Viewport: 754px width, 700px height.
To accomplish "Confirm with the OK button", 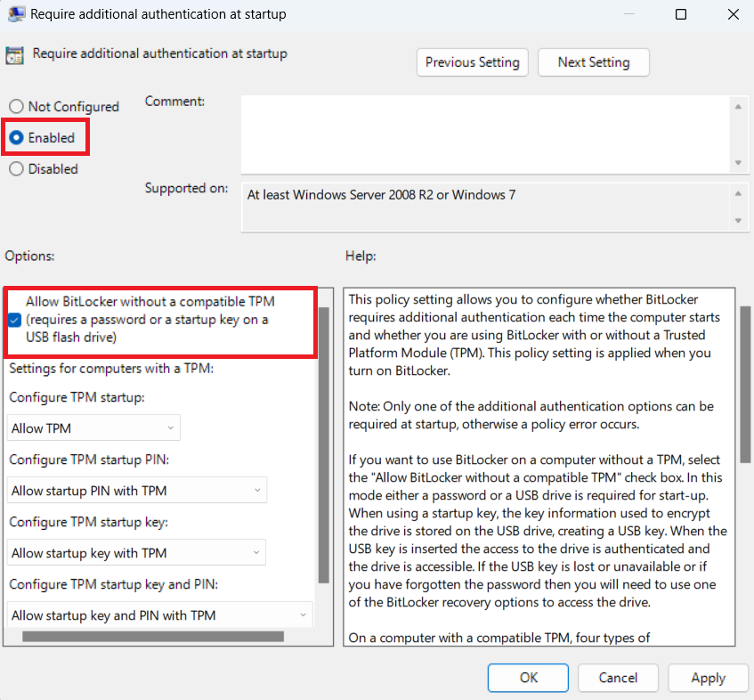I will click(528, 678).
